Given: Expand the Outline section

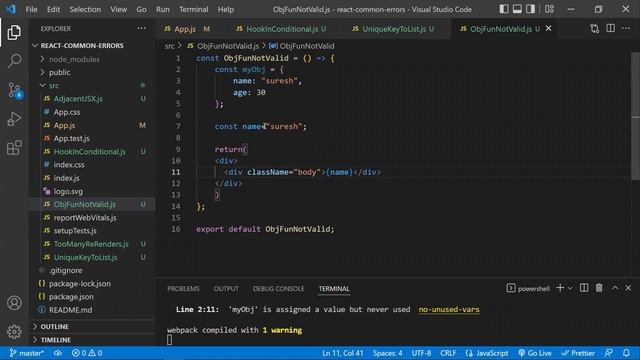Looking at the screenshot, I should (x=92, y=327).
